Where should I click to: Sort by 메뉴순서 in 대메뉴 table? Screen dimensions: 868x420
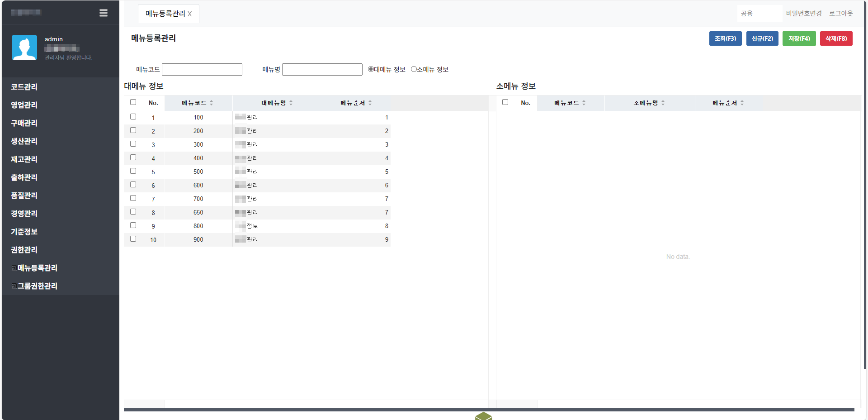click(x=370, y=103)
